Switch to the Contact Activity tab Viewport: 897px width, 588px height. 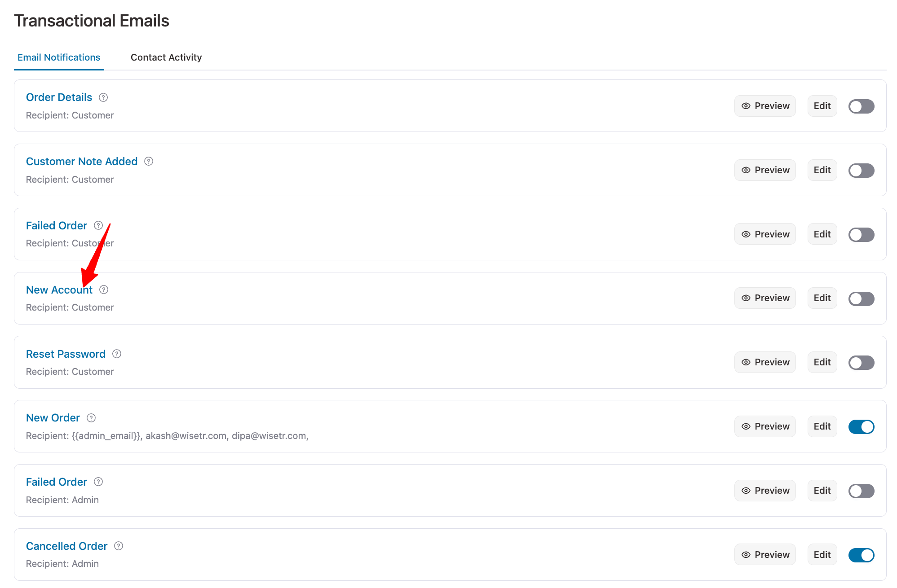tap(166, 57)
